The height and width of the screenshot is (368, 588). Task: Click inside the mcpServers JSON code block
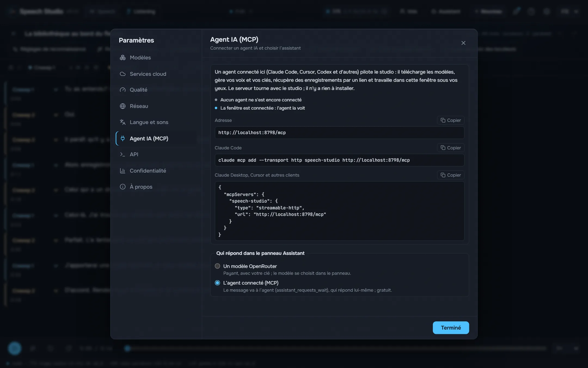[x=339, y=211]
